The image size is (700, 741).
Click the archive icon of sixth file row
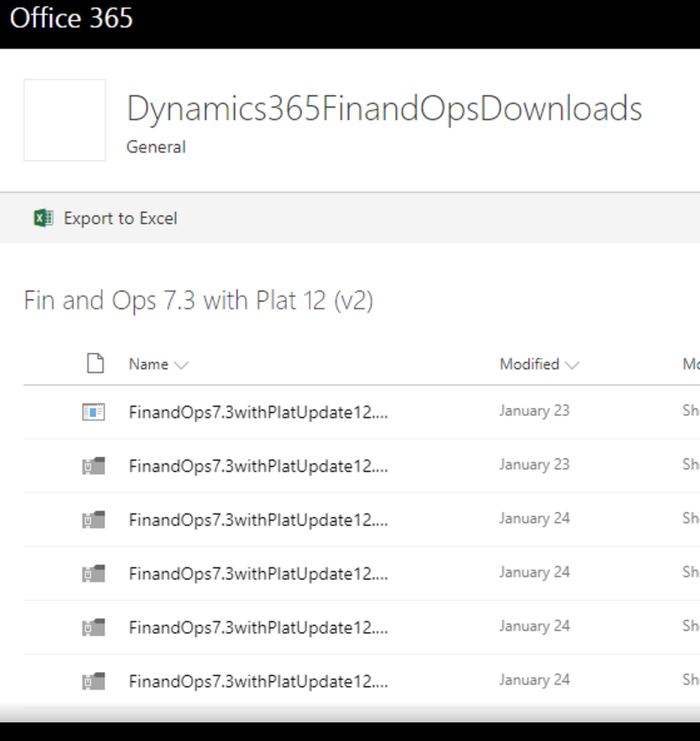tap(94, 682)
